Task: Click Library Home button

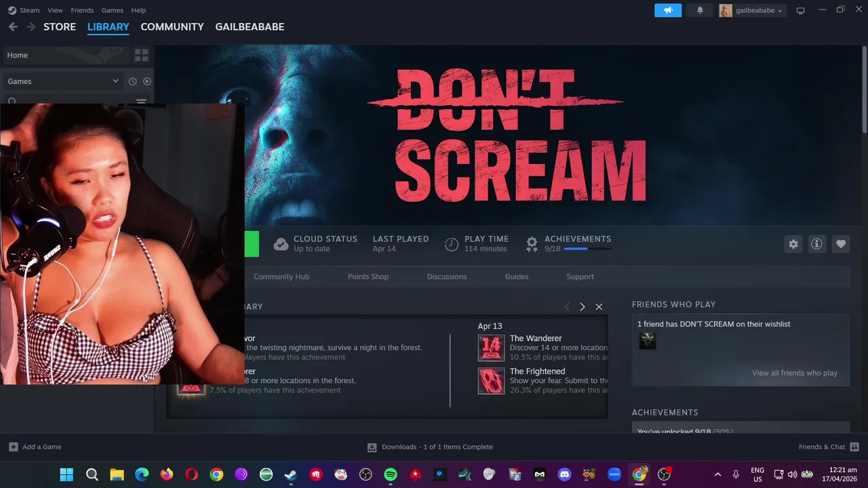Action: 66,55
